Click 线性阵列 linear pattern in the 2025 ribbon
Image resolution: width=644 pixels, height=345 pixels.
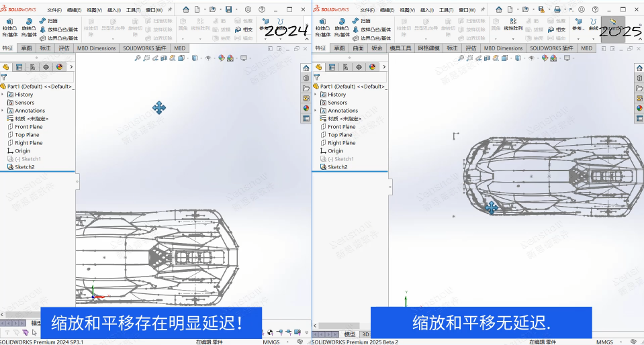tap(514, 28)
